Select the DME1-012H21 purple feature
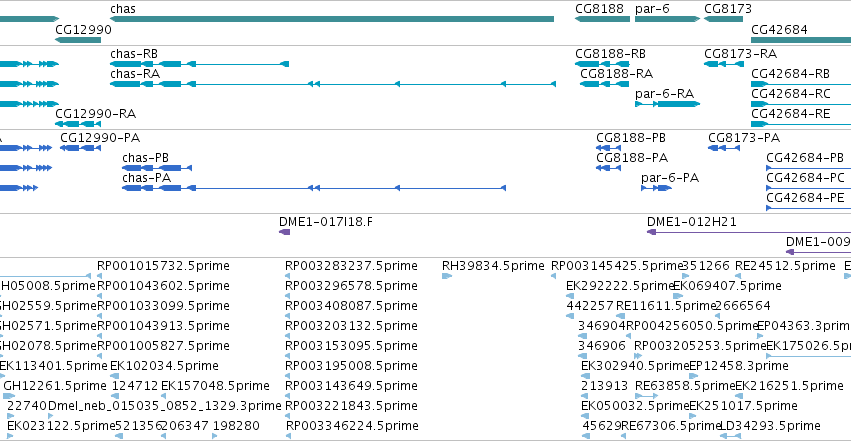Screen dimensions: 851x441 749,232
